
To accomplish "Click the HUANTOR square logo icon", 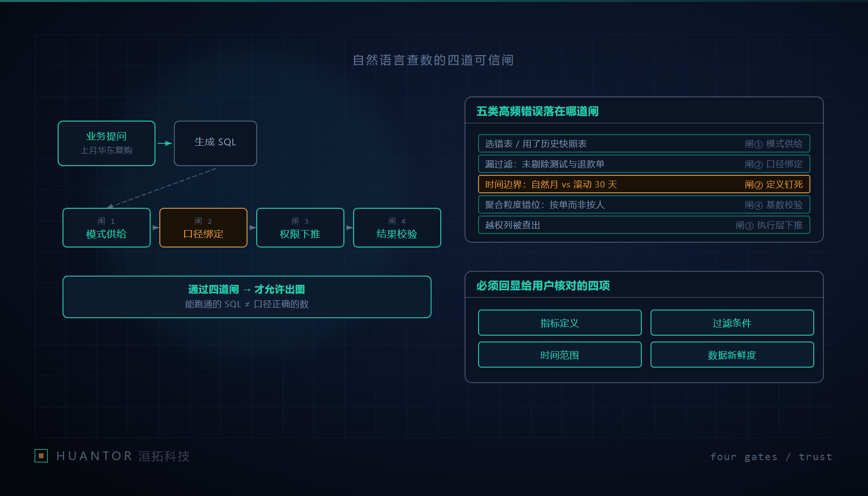I will tap(41, 456).
